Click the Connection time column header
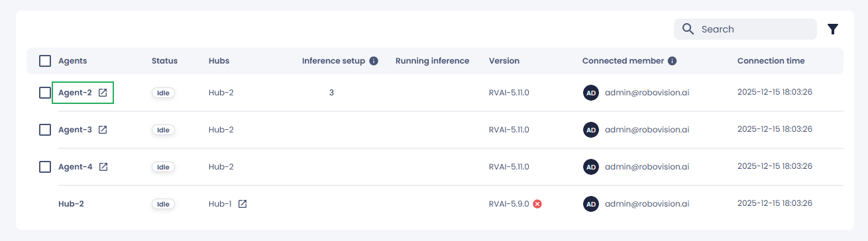This screenshot has height=241, width=868. click(x=771, y=61)
